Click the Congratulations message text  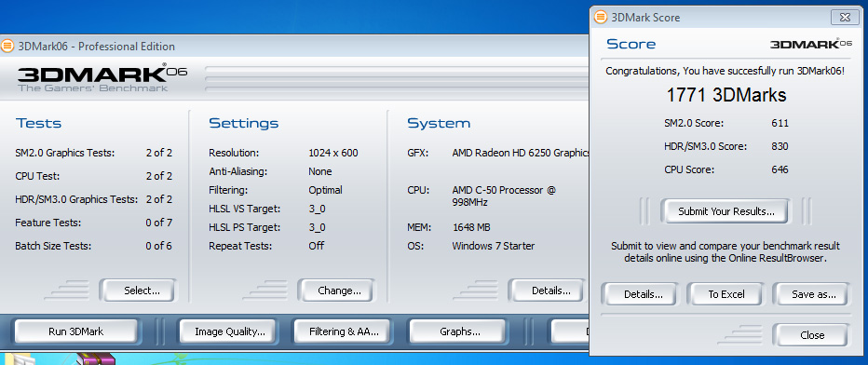click(x=726, y=72)
